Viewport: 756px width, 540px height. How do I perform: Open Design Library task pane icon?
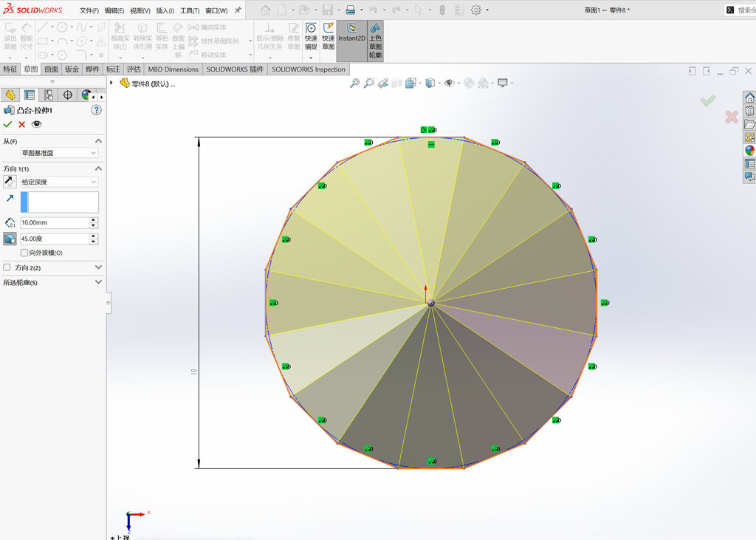[x=750, y=111]
